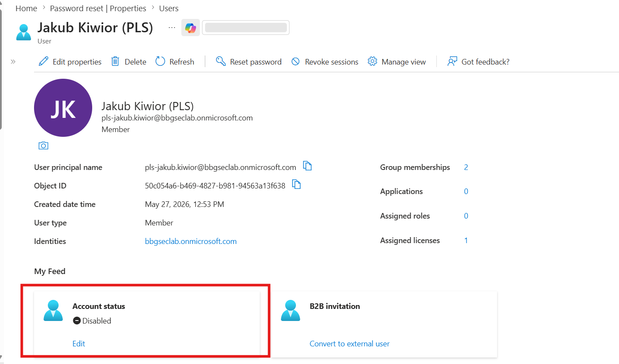Click the Account status user icon
Image resolution: width=619 pixels, height=364 pixels.
click(x=53, y=311)
